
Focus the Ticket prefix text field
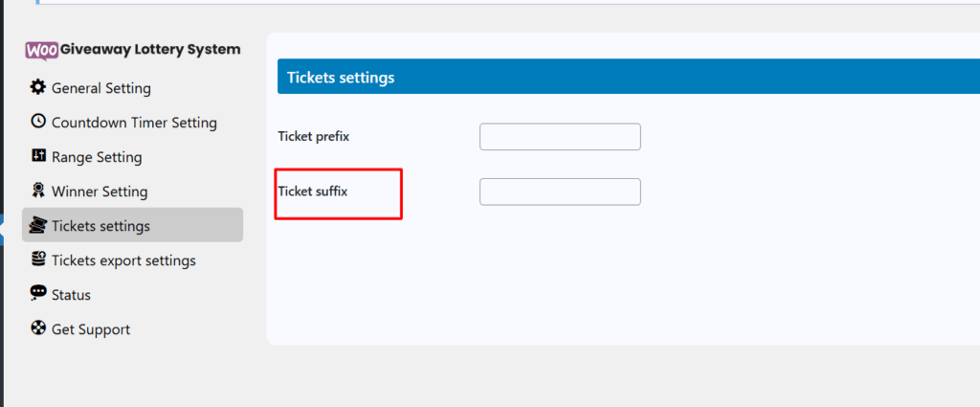(560, 137)
